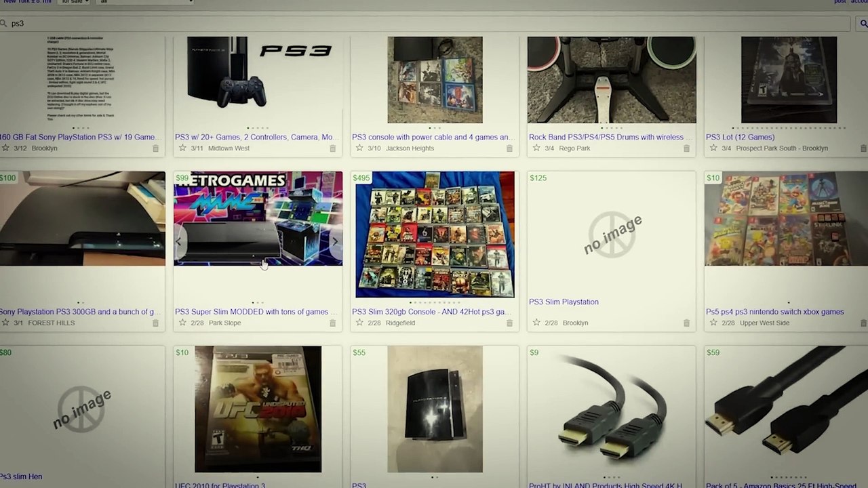Image resolution: width=868 pixels, height=488 pixels.
Task: Favorite the Jackson Heights PS3 console listing
Action: [359, 148]
